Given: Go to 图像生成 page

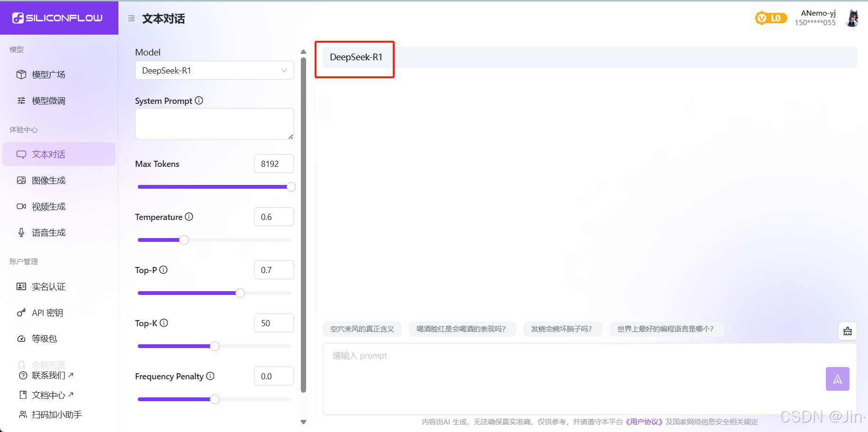Looking at the screenshot, I should [59, 180].
